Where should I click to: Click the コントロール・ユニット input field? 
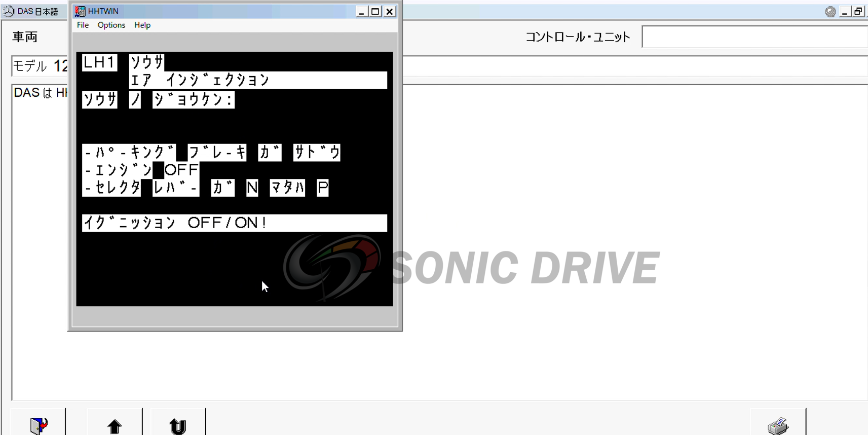(754, 37)
